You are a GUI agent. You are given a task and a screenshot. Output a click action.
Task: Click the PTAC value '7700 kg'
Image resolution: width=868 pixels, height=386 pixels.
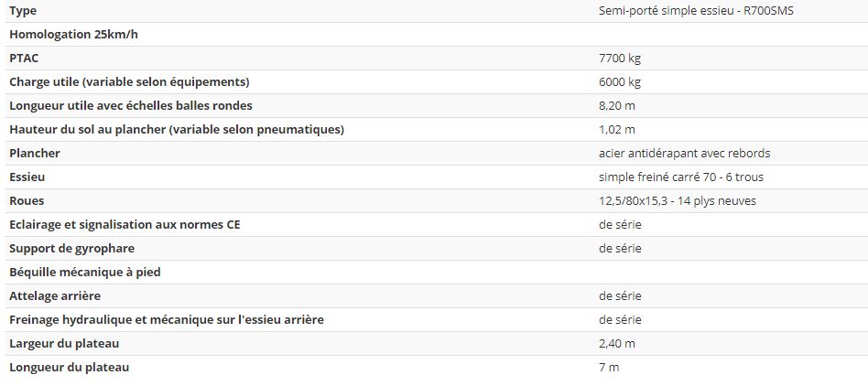[620, 58]
